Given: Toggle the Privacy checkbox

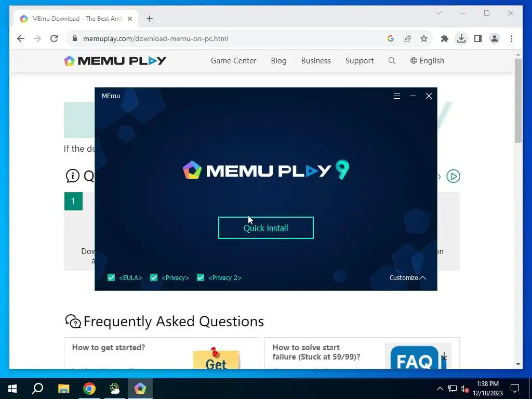Looking at the screenshot, I should 154,278.
